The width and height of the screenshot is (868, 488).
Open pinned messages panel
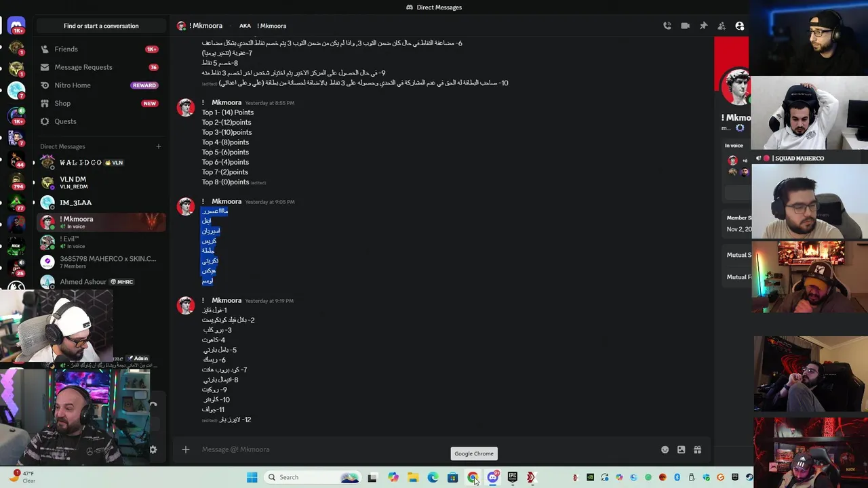pos(703,26)
